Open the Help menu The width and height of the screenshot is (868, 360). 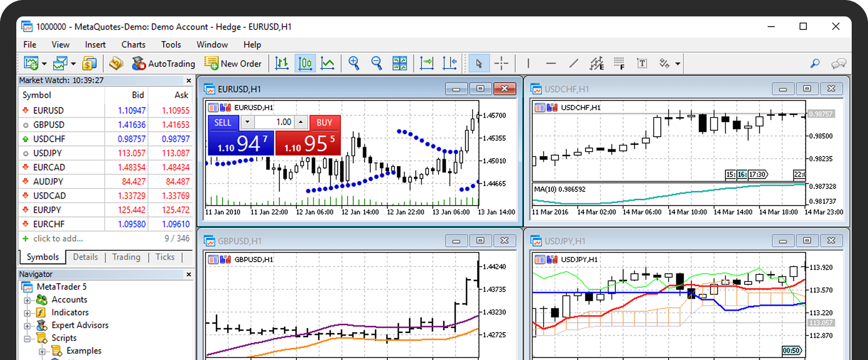pyautogui.click(x=252, y=44)
